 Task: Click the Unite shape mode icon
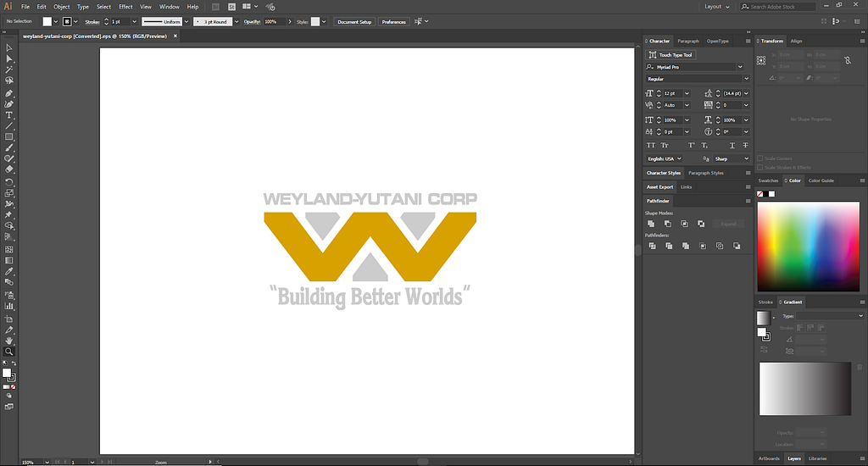[x=651, y=224]
